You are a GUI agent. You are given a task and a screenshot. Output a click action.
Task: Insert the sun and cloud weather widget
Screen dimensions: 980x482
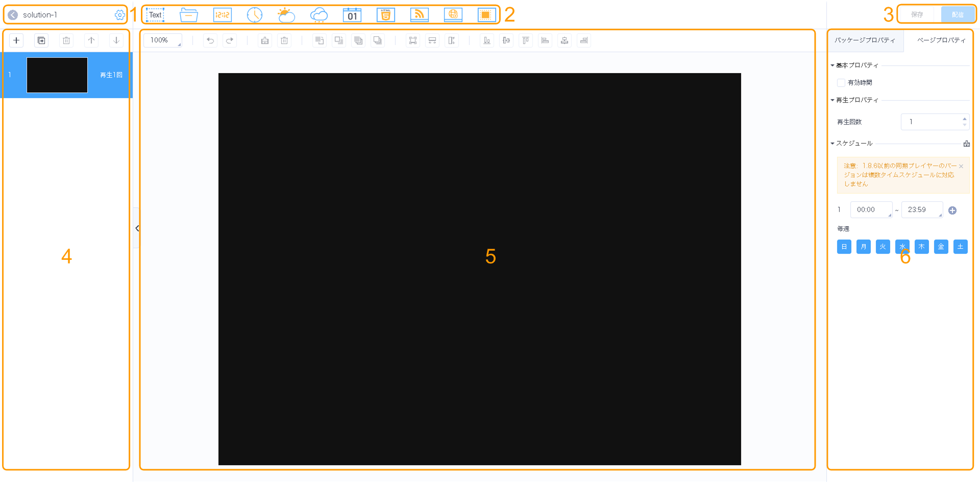286,15
